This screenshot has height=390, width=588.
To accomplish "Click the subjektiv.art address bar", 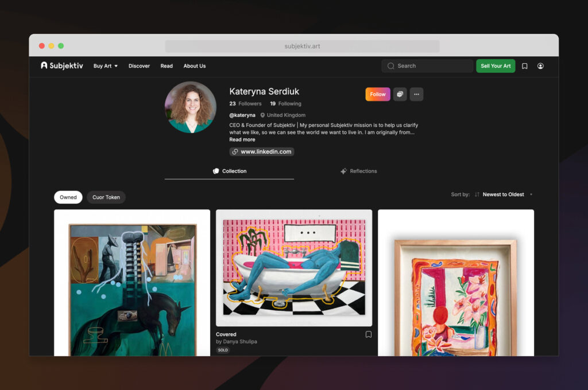I will pyautogui.click(x=302, y=46).
